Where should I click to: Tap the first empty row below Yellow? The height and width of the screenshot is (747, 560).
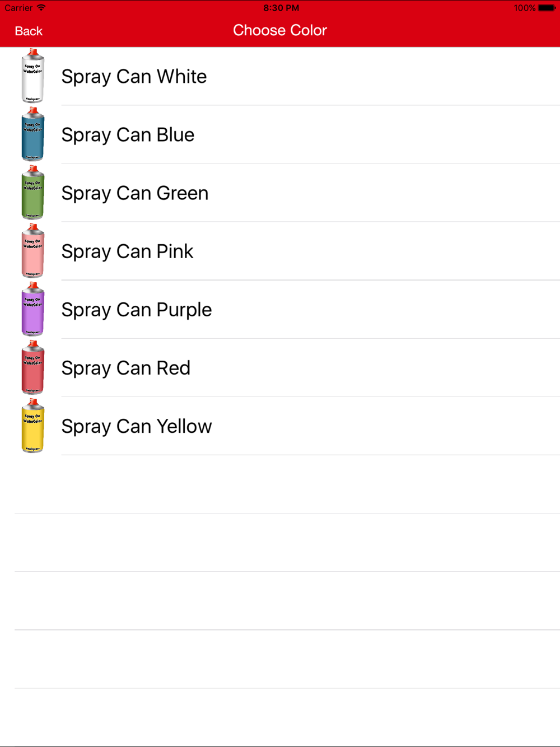pos(280,484)
